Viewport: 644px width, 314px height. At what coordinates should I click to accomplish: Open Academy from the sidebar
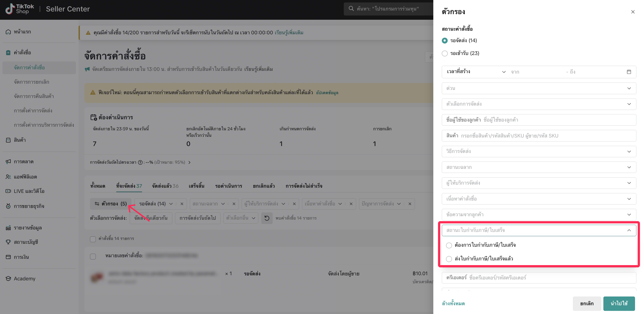click(24, 279)
